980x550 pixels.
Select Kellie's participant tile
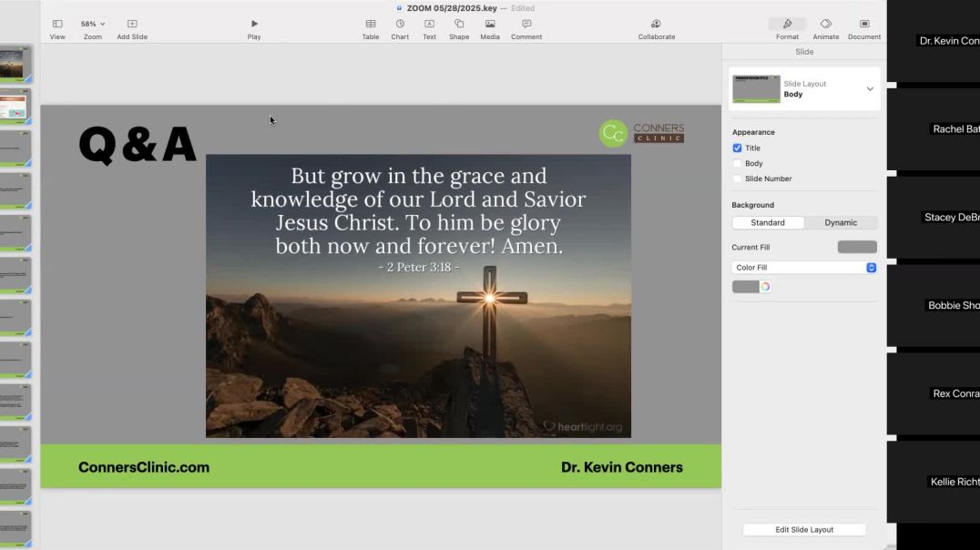tap(934, 482)
